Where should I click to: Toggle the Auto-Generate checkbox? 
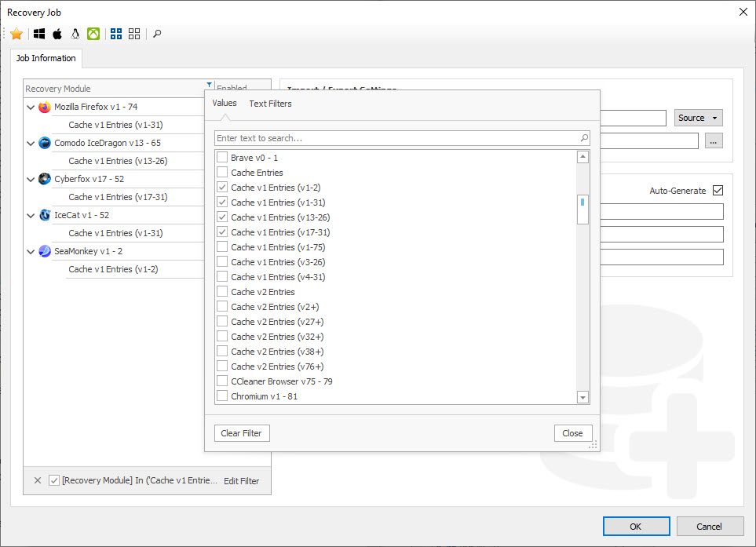[x=718, y=191]
